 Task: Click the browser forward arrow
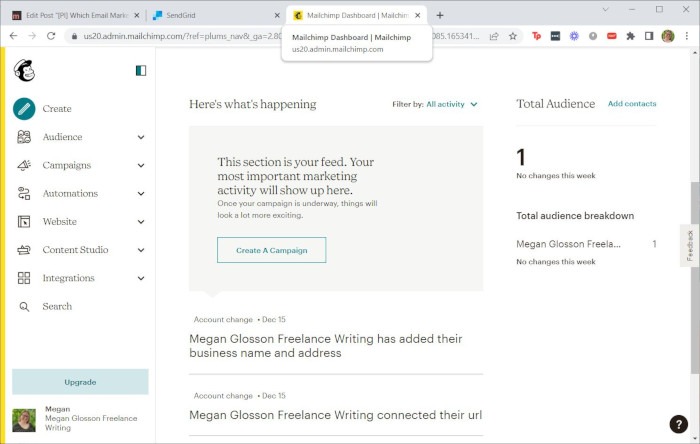[x=32, y=36]
